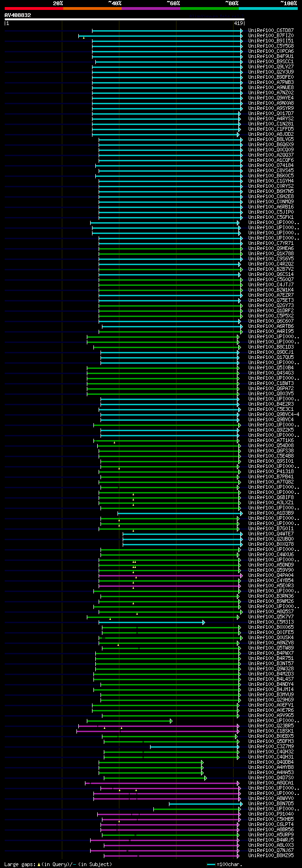Open hit UniRef100_Q4WTE7
This screenshot has width=302, height=868.
pyautogui.click(x=271, y=534)
